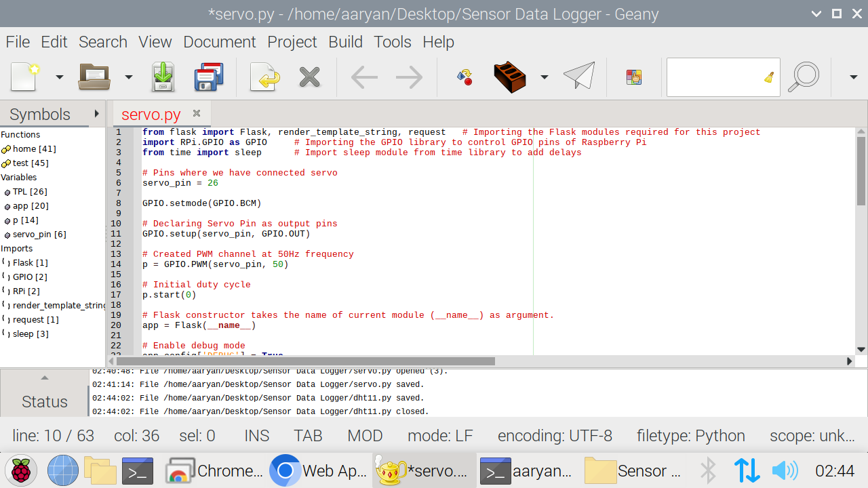Open the File menu

point(18,42)
